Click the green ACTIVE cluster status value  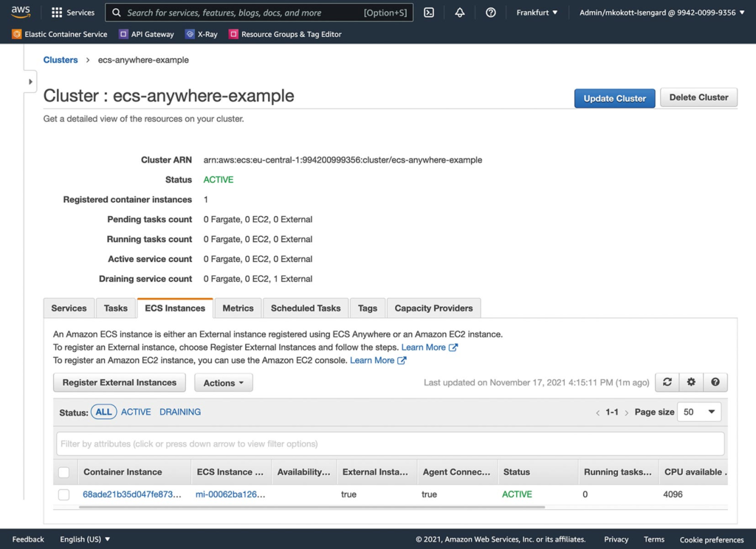(x=219, y=179)
